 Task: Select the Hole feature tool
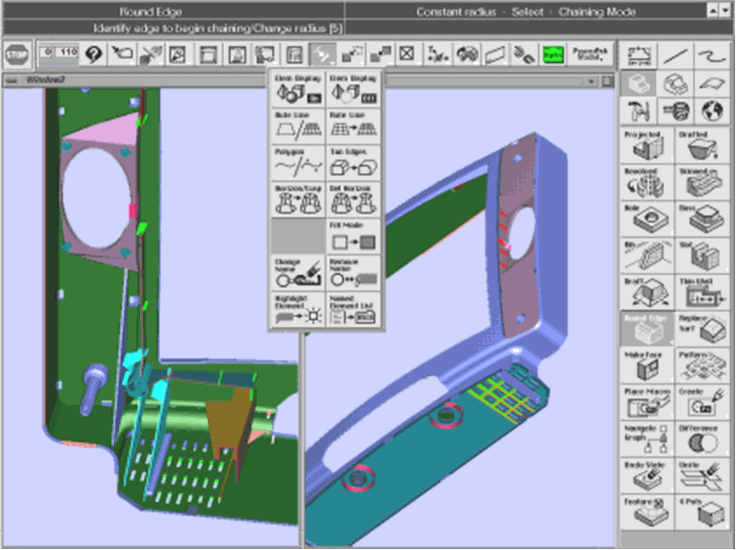click(x=647, y=219)
